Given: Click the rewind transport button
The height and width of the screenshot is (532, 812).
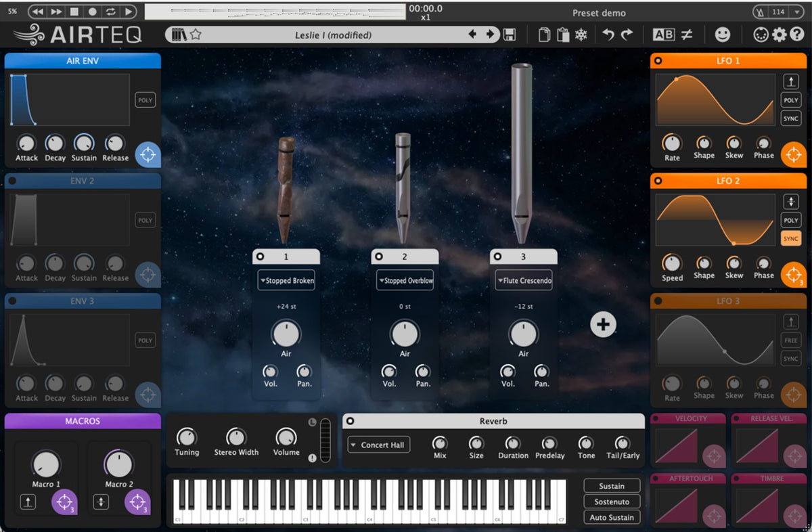Looking at the screenshot, I should click(37, 12).
